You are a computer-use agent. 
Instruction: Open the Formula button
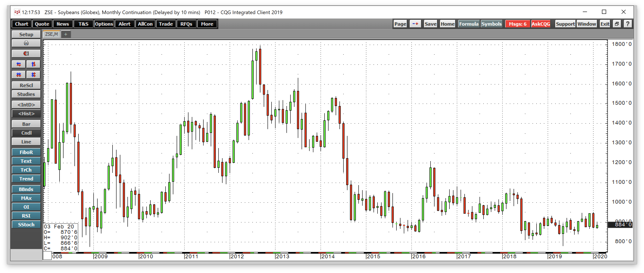[469, 24]
